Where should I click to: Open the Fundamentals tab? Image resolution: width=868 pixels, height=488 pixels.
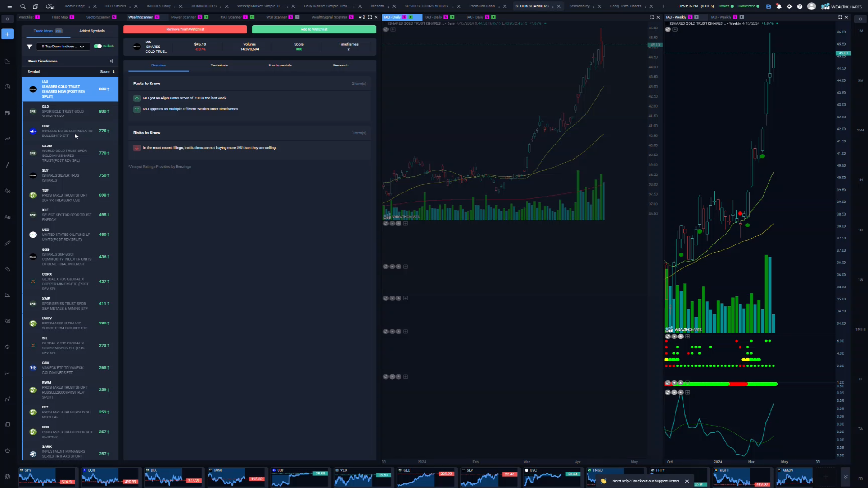tap(280, 66)
